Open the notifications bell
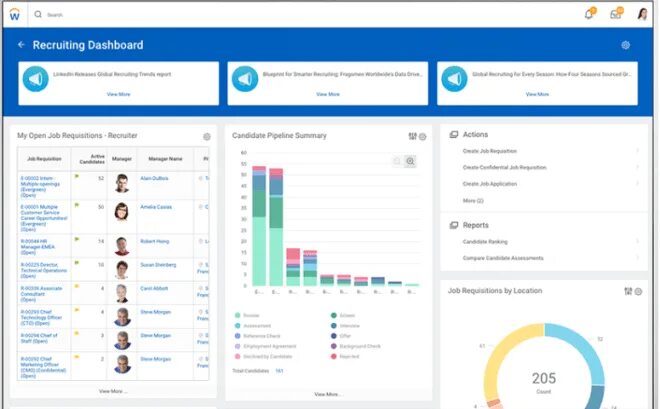Screen dimensions: 660x409 pos(589,14)
